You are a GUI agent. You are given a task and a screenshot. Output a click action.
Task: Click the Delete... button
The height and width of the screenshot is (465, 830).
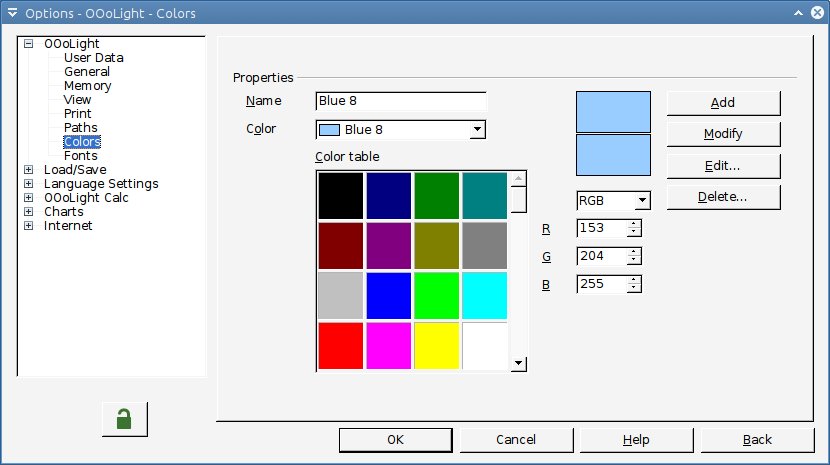[x=723, y=197]
